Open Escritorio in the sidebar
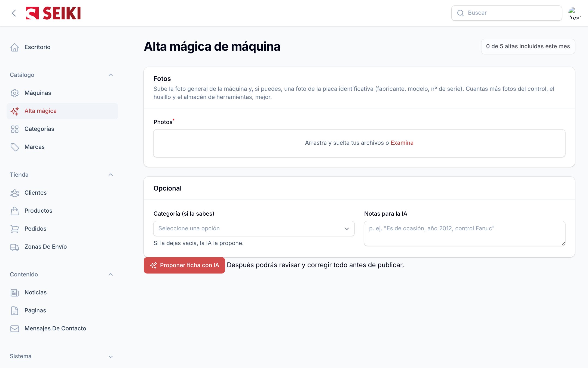588x368 pixels. (x=62, y=47)
